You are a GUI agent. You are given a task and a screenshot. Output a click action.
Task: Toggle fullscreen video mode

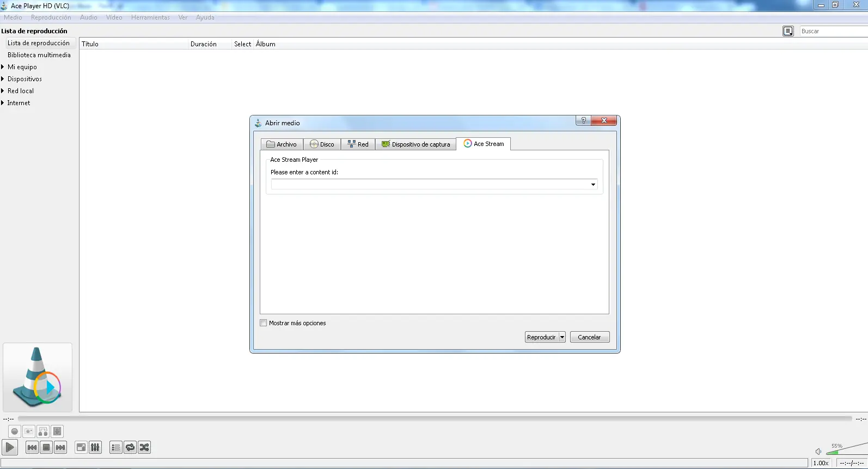click(x=81, y=447)
